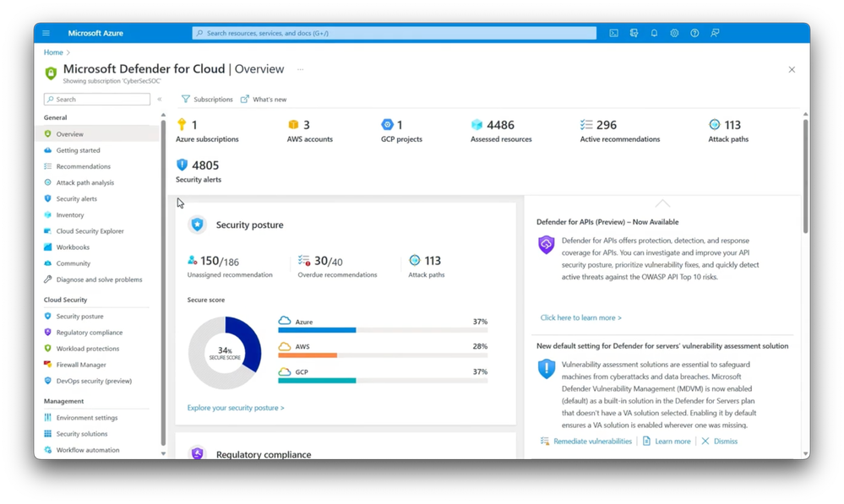Collapse the announcements panel with up chevron

662,203
